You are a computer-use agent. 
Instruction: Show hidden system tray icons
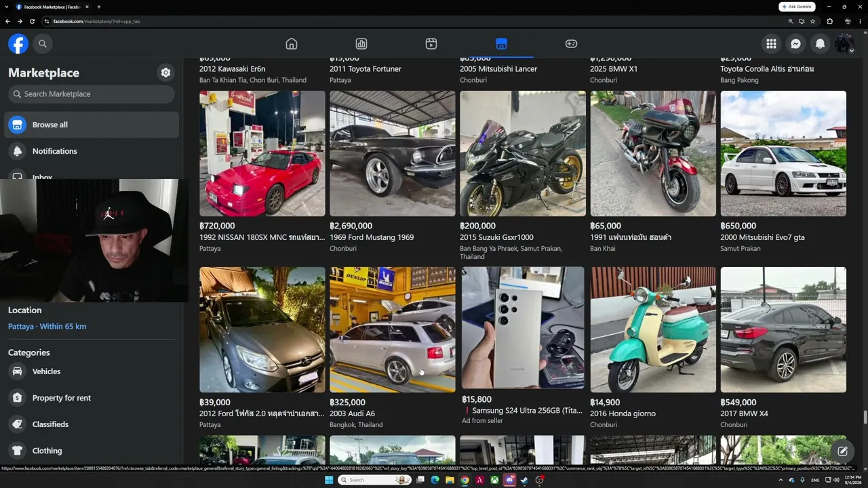[781, 480]
